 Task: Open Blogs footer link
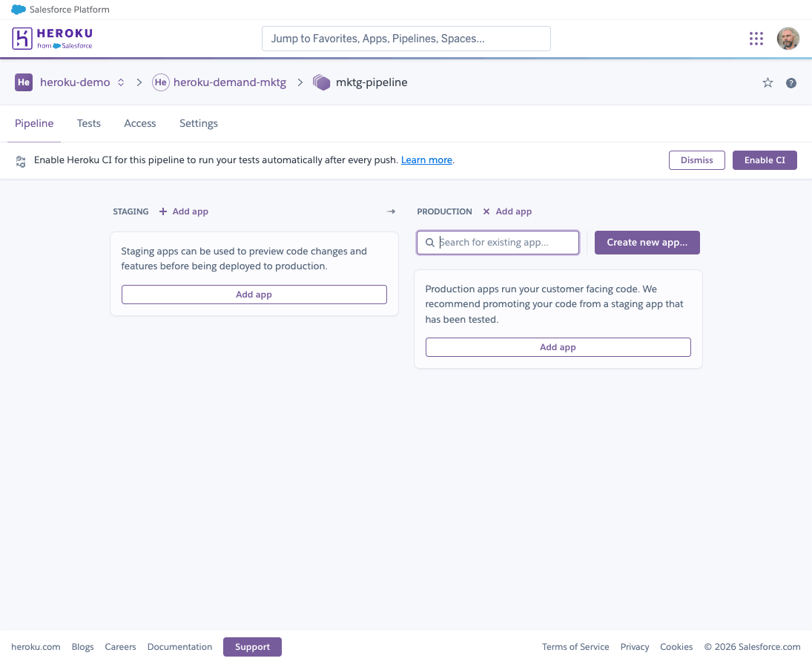(x=83, y=647)
